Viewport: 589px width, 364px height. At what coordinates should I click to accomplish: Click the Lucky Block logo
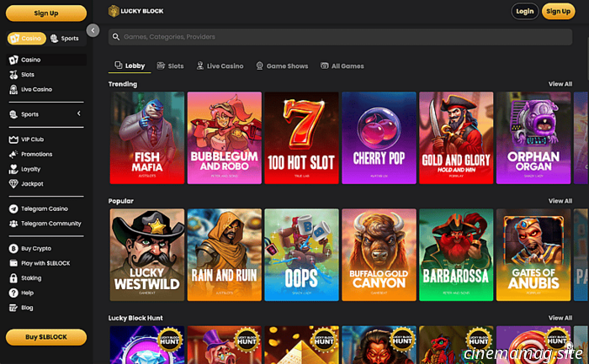136,11
